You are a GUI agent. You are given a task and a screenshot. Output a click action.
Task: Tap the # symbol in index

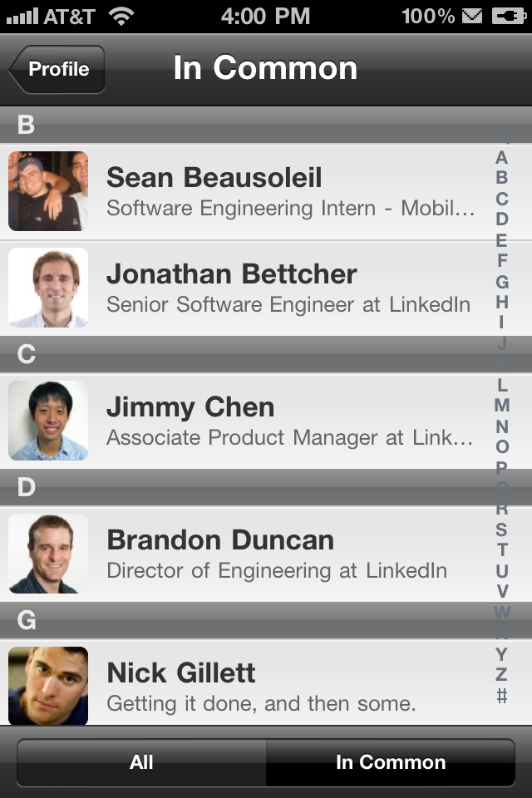(502, 696)
